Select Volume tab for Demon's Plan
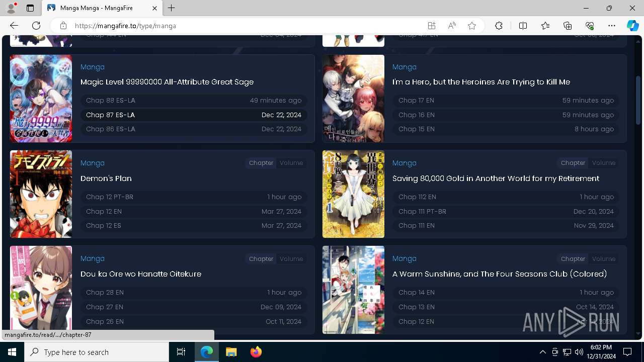 (291, 163)
